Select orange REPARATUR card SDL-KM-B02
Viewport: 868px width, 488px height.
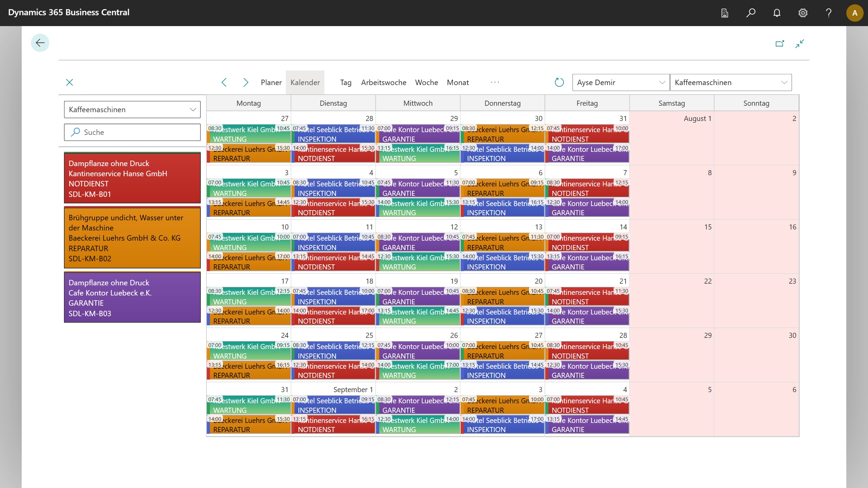[x=132, y=238]
